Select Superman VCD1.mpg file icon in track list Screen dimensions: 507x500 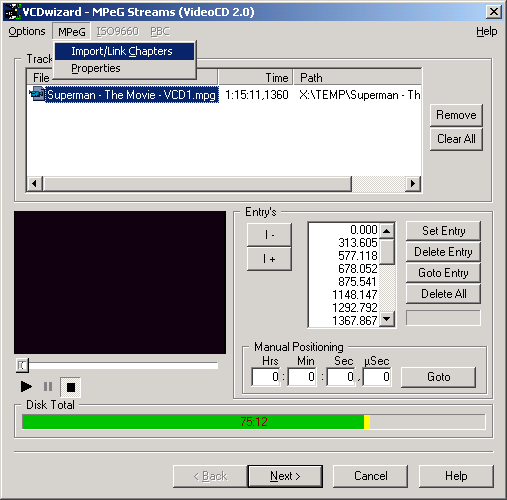pos(36,94)
